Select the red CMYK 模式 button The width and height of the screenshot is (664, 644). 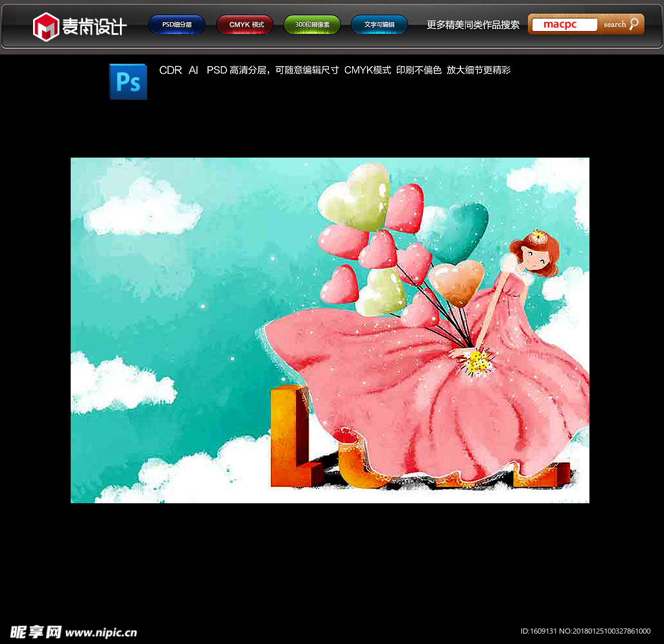click(x=244, y=25)
